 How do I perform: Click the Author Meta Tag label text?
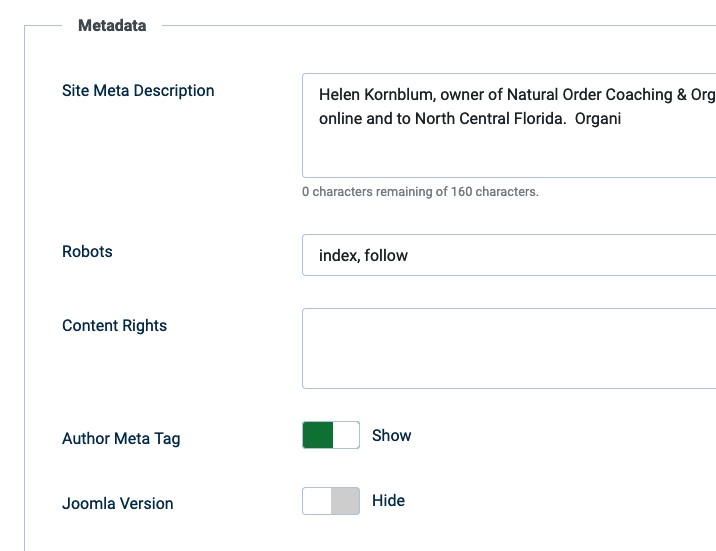pyautogui.click(x=121, y=438)
